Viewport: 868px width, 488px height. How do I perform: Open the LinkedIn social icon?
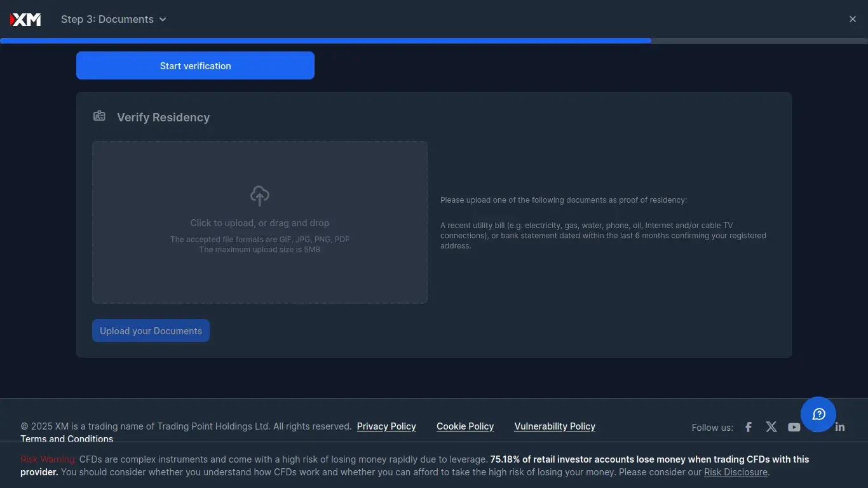click(x=841, y=427)
